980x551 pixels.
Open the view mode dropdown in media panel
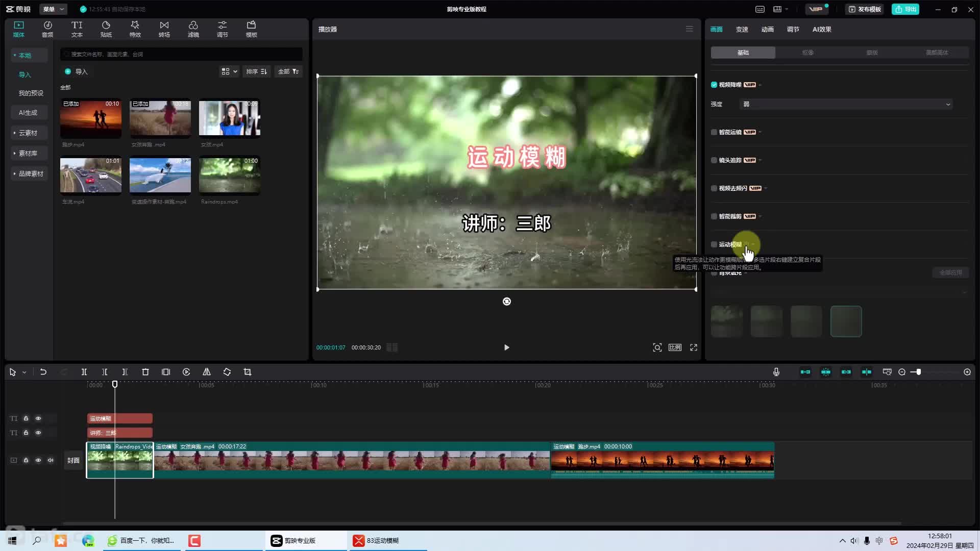[229, 71]
